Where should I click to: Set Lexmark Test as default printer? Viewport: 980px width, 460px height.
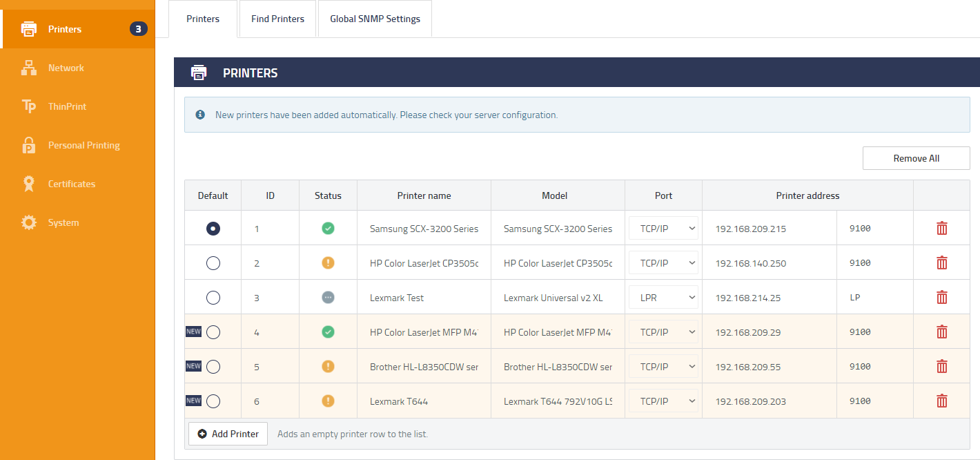click(x=213, y=297)
